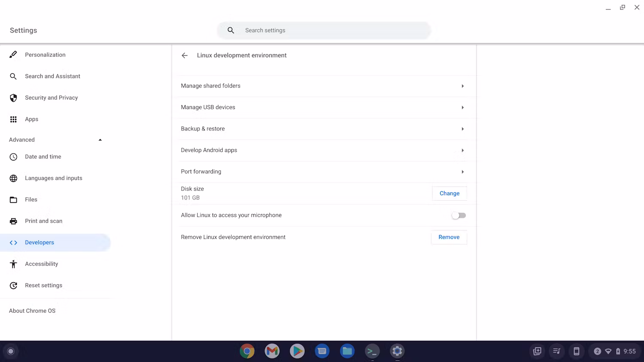Open media controls in the system tray

click(x=556, y=351)
